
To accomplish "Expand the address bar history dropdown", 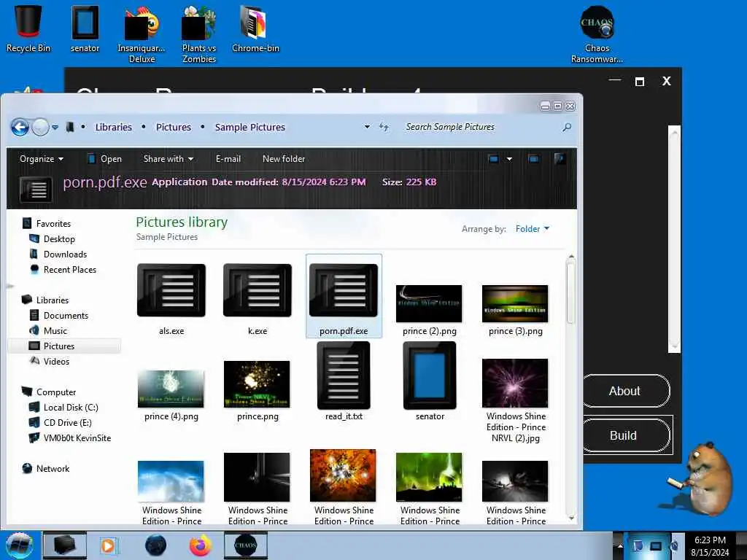I will click(x=367, y=127).
